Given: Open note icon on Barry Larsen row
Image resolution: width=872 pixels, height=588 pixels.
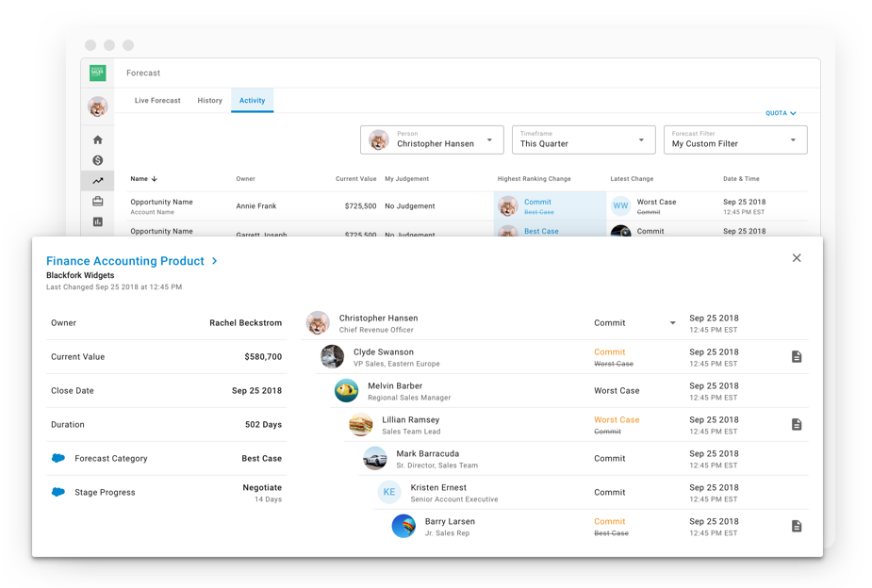Looking at the screenshot, I should (x=797, y=527).
